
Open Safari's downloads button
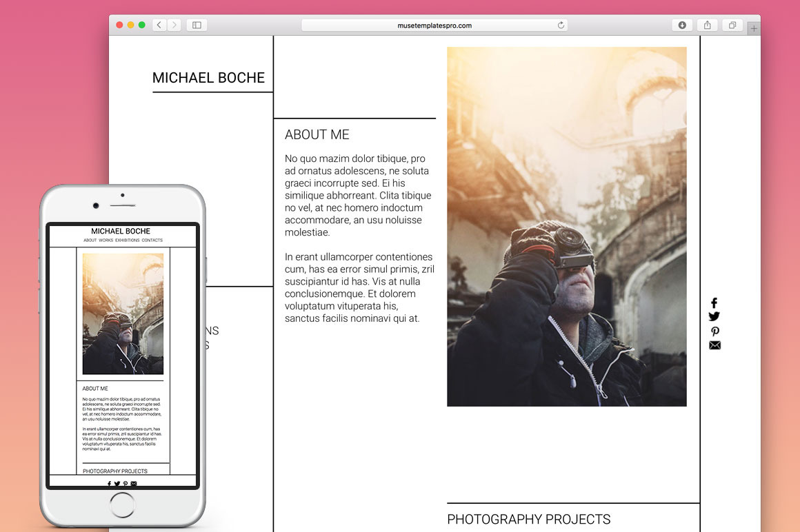tap(682, 25)
